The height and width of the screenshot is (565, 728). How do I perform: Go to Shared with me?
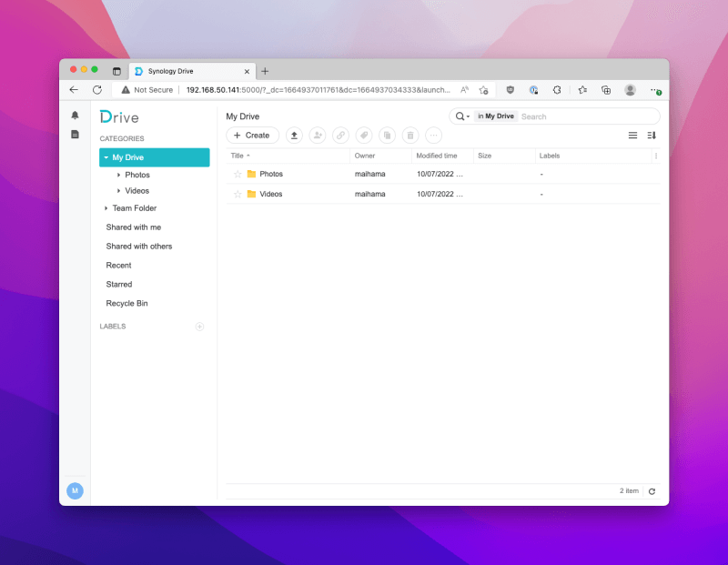coord(133,227)
